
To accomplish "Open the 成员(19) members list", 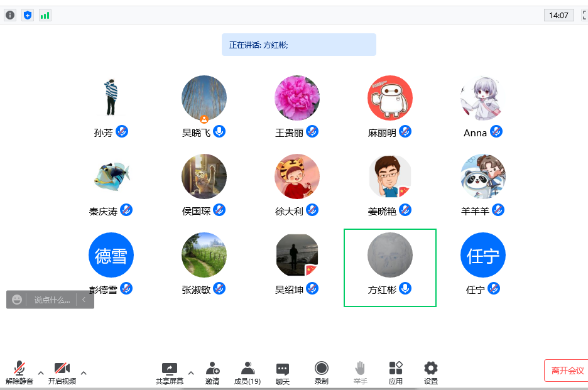I will (248, 373).
